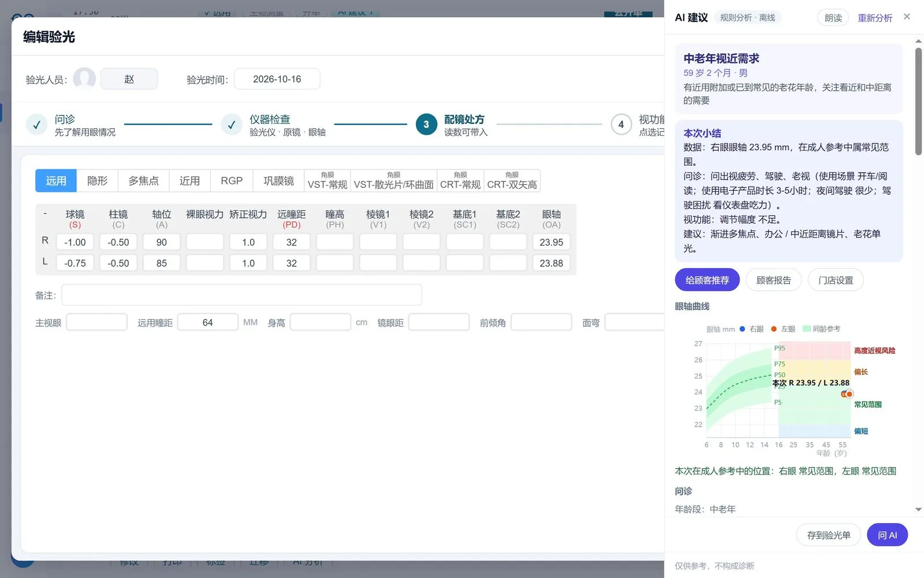Edit right eye 球镜 value -1.00
This screenshot has width=924, height=578.
point(75,242)
